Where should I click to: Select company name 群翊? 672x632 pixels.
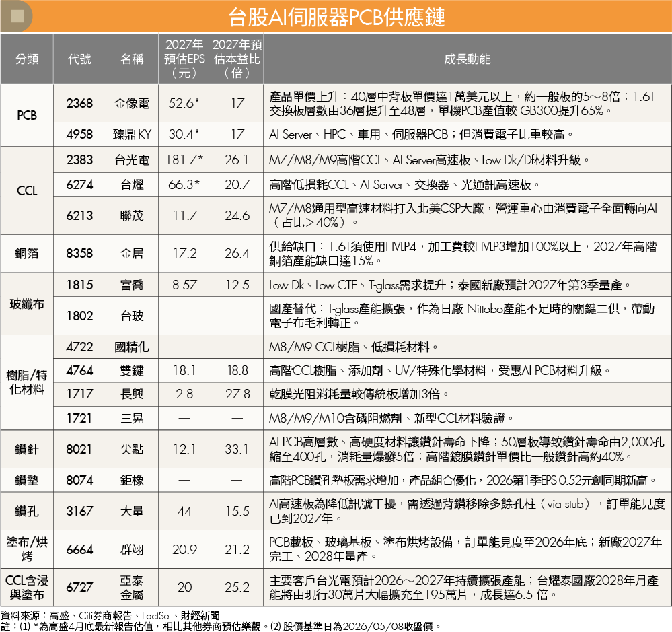[x=132, y=549]
